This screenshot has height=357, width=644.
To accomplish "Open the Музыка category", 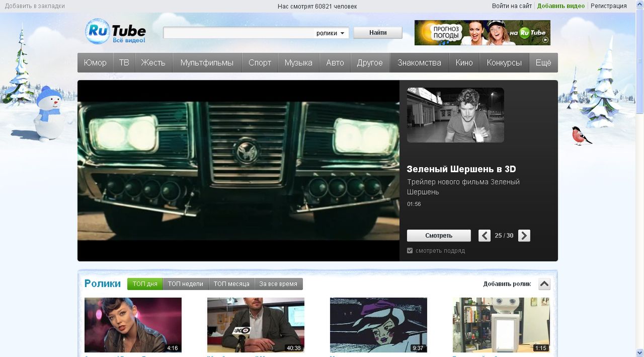I will pyautogui.click(x=298, y=63).
